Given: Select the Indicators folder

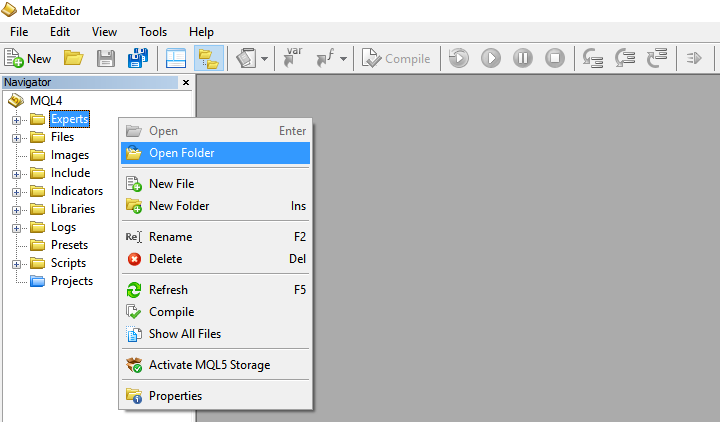Looking at the screenshot, I should tap(77, 191).
